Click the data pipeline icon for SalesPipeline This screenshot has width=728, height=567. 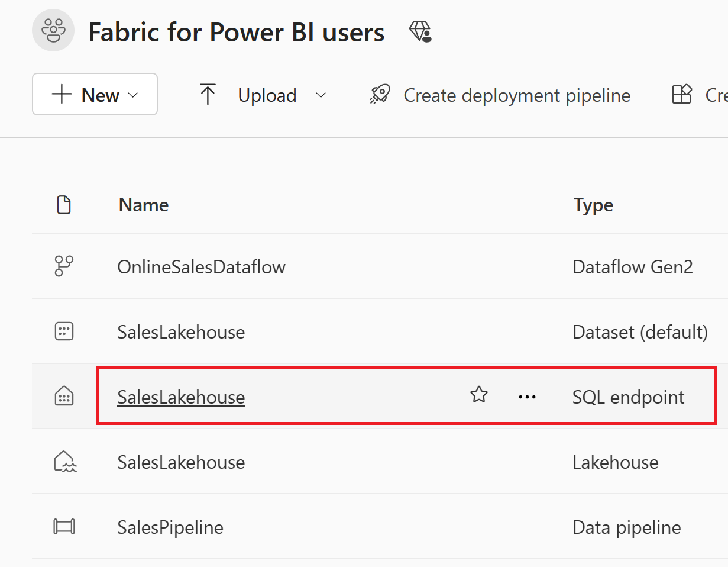coord(64,527)
